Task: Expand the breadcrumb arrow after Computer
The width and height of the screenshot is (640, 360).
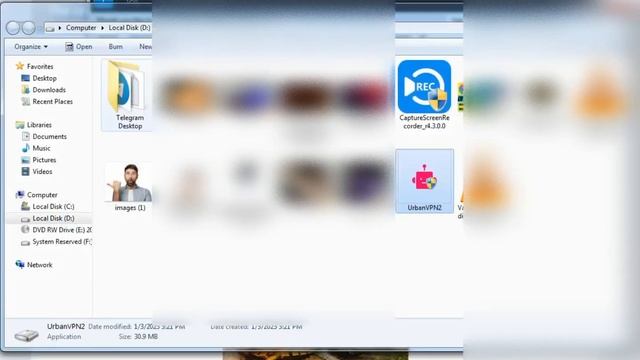Action: (102, 28)
